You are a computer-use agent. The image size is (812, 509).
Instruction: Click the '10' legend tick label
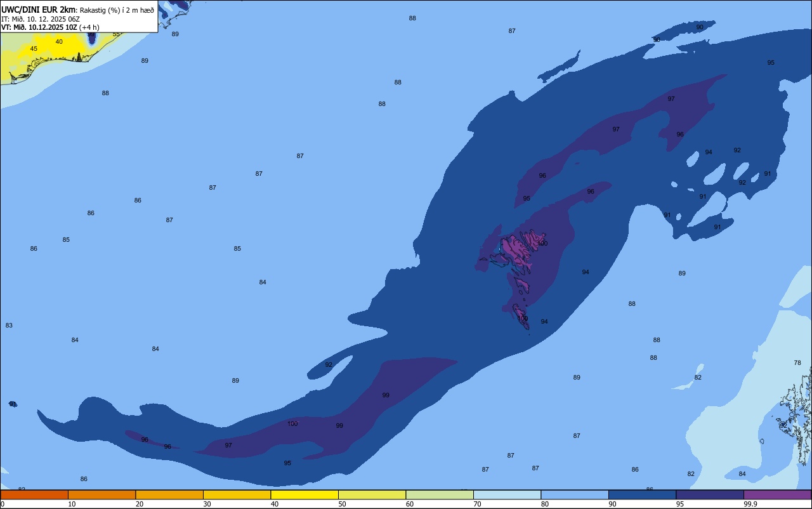[x=72, y=504]
